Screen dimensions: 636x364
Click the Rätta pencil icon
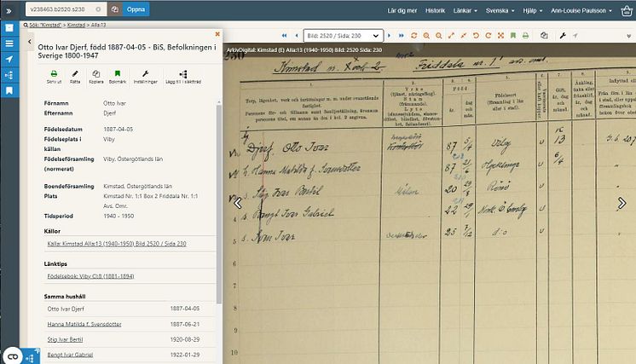pyautogui.click(x=75, y=77)
